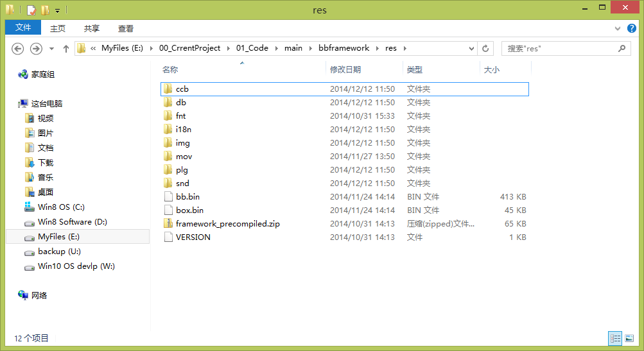Open 文档 in navigation pane
The width and height of the screenshot is (644, 351).
click(39, 148)
